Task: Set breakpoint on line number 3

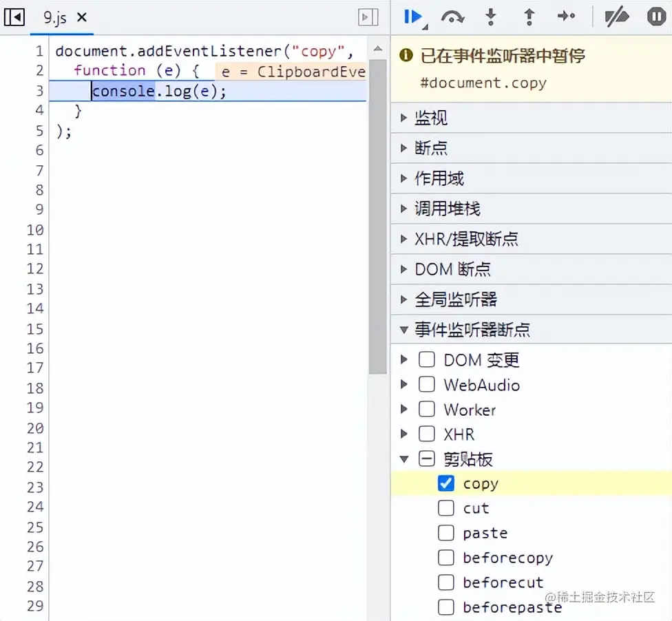Action: tap(39, 91)
